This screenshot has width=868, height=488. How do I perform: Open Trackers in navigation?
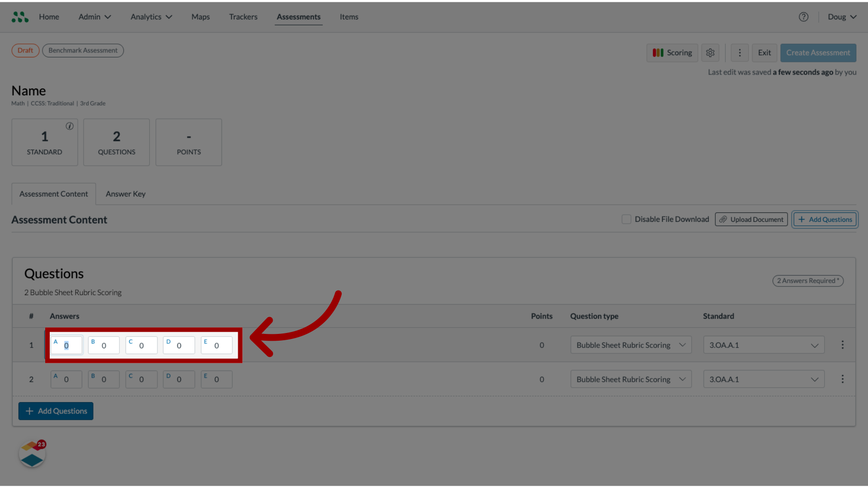click(x=243, y=17)
